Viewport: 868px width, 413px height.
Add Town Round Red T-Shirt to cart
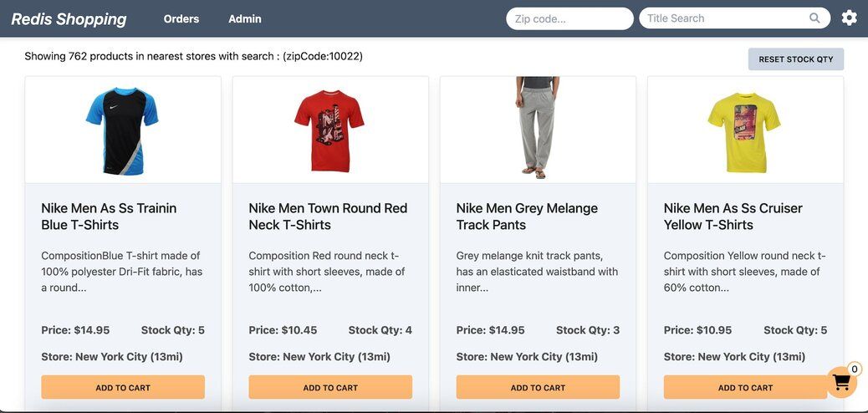tap(330, 387)
